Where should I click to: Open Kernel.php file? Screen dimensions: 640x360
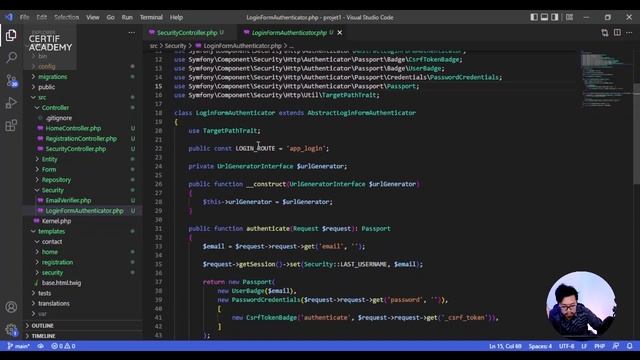coord(56,221)
